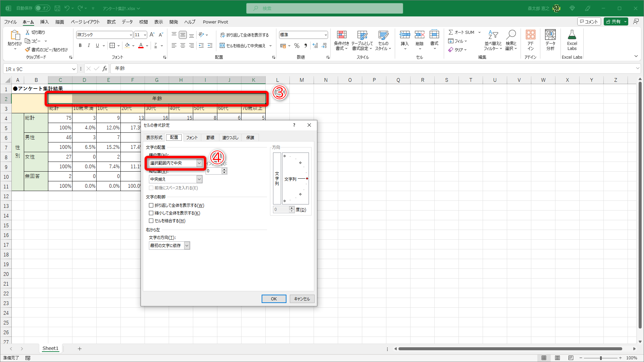Screen dimensions: 644x362
Task: Click the Data Analysis icon
Action: [550, 35]
